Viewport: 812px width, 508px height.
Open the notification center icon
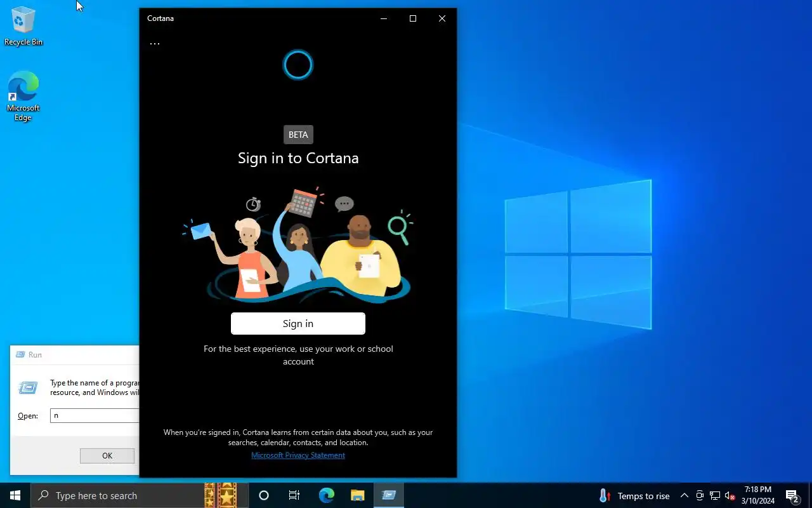792,495
